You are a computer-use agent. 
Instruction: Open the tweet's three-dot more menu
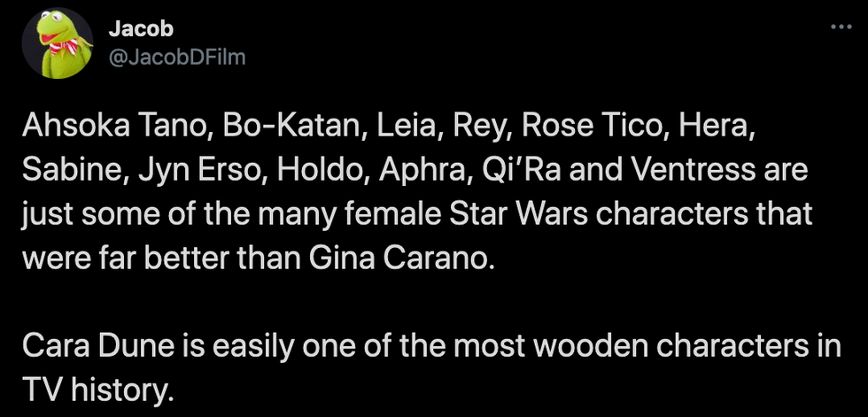pyautogui.click(x=839, y=28)
